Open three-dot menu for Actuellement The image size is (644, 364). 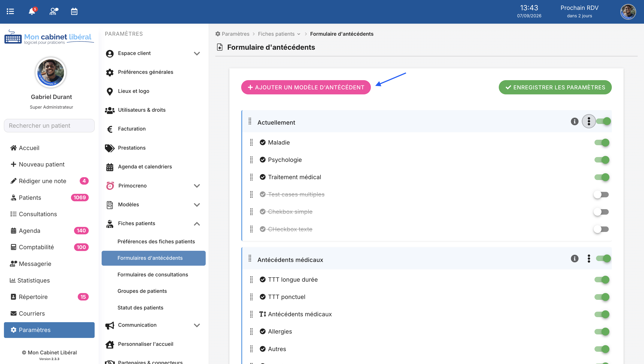click(589, 121)
